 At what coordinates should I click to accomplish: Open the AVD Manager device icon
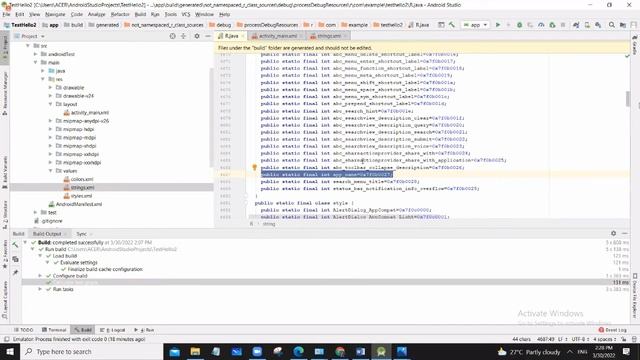(587, 25)
